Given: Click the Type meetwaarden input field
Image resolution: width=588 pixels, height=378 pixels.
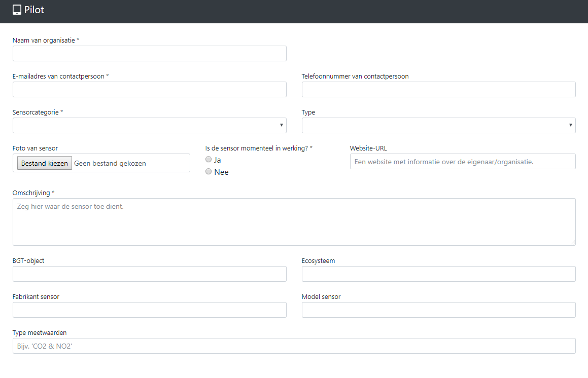Looking at the screenshot, I should [294, 346].
